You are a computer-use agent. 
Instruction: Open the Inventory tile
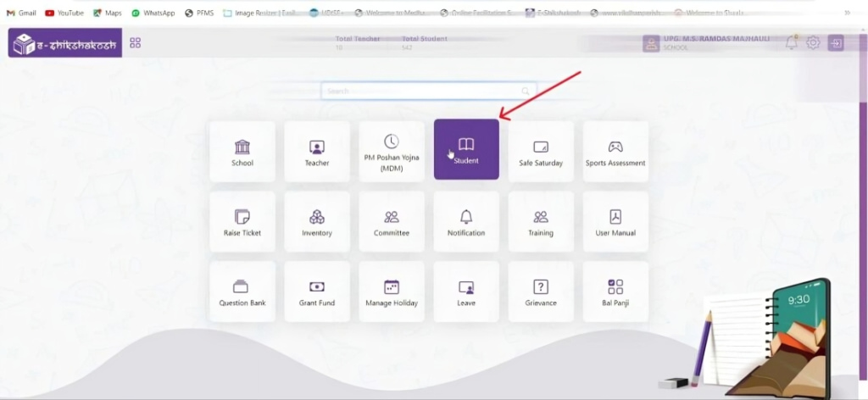[317, 221]
